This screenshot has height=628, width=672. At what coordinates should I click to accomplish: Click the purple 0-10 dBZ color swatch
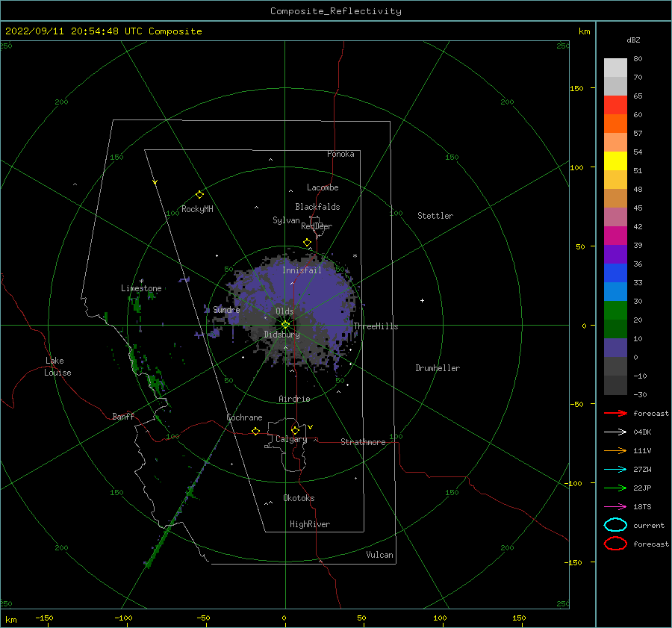615,348
